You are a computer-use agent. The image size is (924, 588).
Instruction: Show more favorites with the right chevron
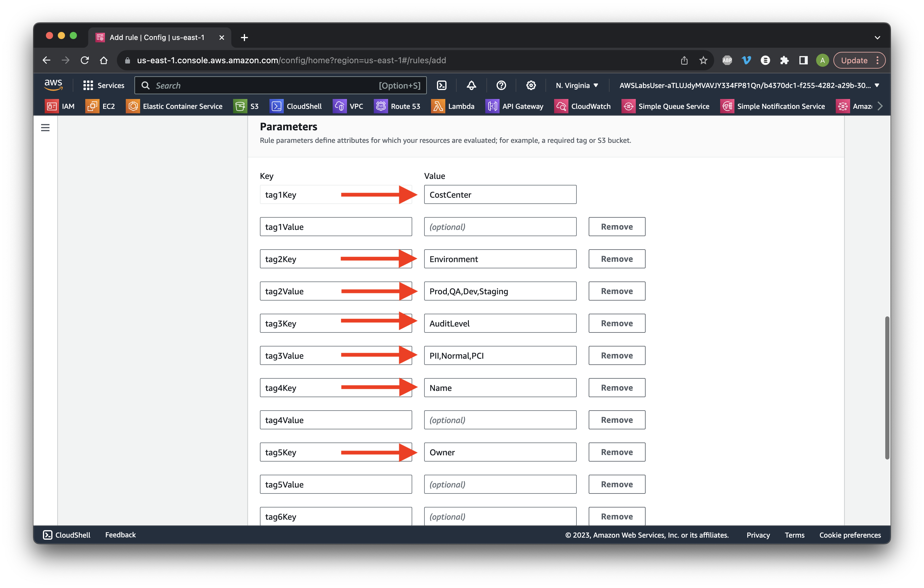tap(880, 106)
